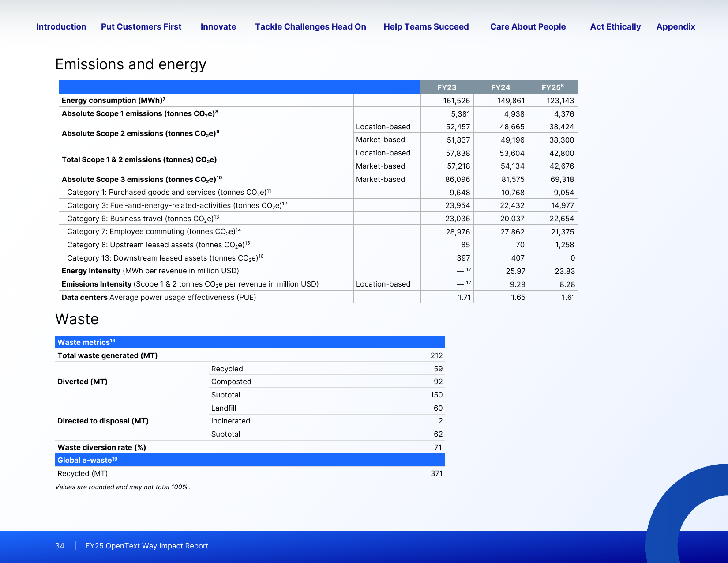Open Help Teams Succeed section
Screen dimensions: 728x563
[426, 26]
